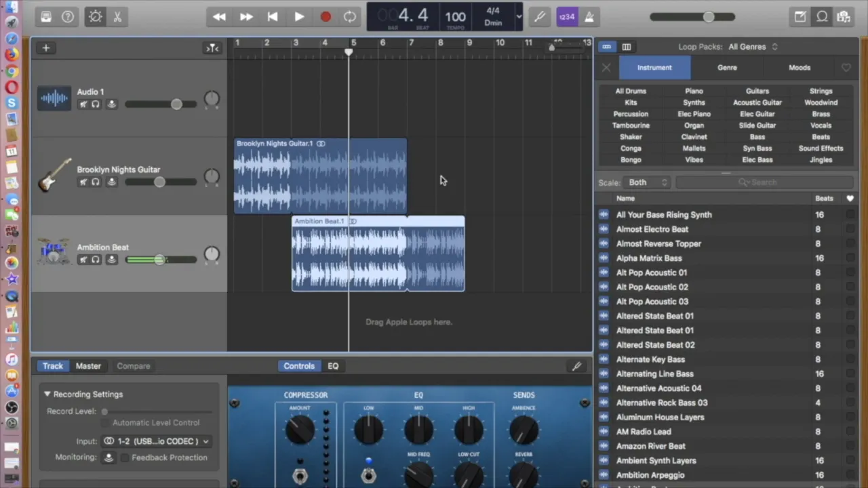
Task: Toggle the Catch playhead button in track header
Action: pos(212,47)
